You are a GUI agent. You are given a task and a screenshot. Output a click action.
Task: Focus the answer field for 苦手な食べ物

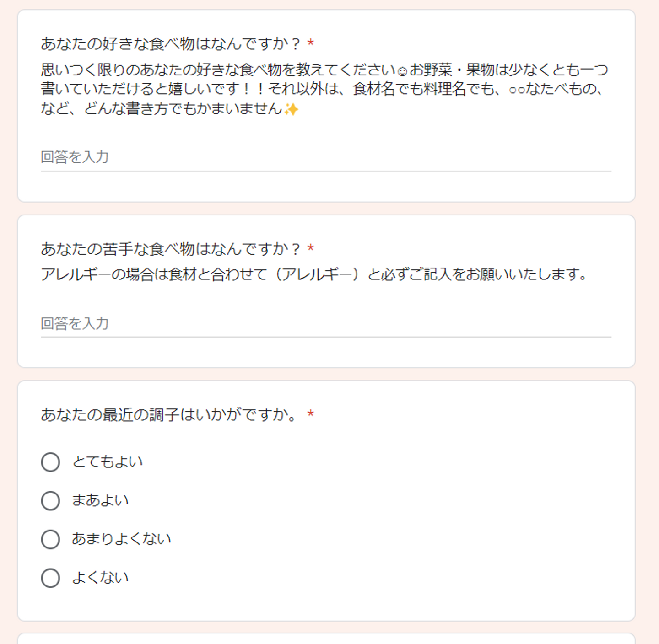click(x=326, y=324)
